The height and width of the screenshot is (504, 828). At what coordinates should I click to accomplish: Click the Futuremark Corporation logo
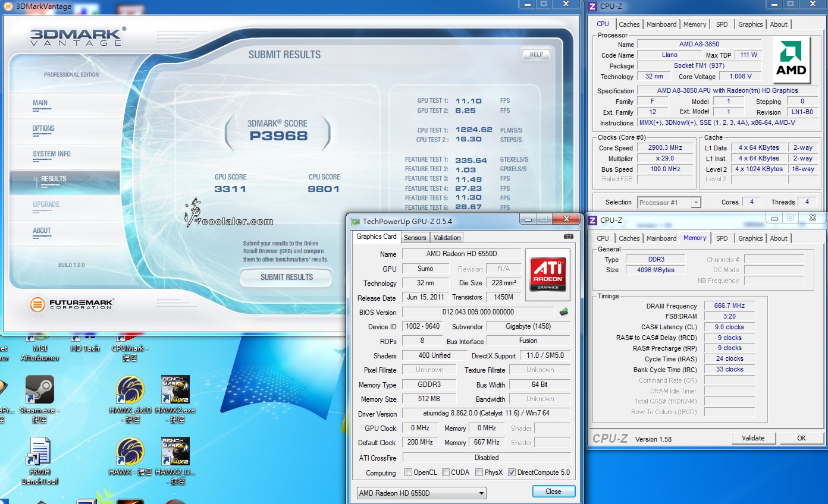pos(71,305)
